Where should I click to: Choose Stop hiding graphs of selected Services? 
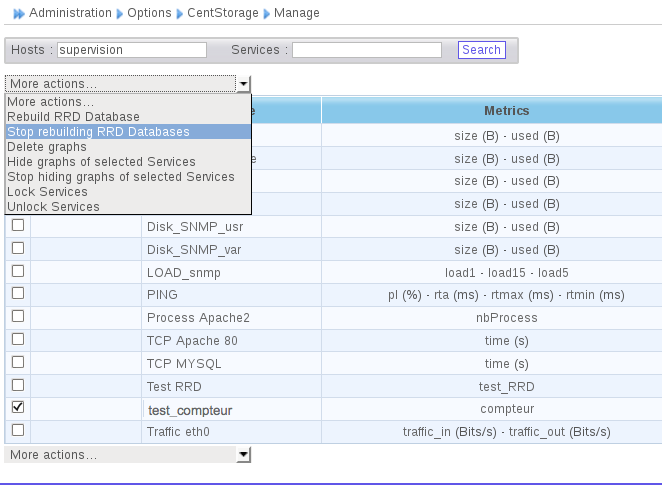click(x=120, y=177)
